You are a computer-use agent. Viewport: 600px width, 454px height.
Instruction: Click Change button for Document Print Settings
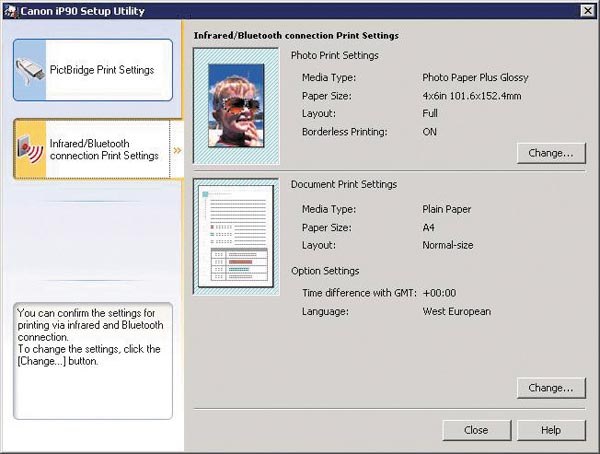pos(551,388)
